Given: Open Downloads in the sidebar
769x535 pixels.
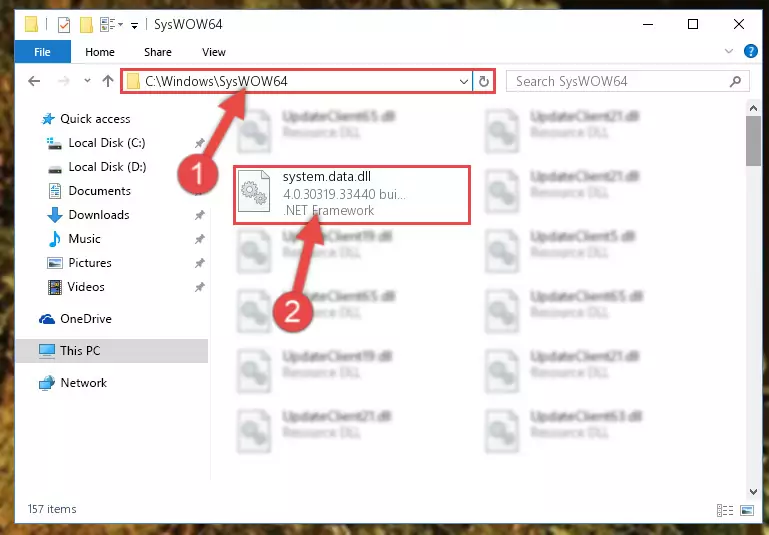Looking at the screenshot, I should pyautogui.click(x=99, y=215).
